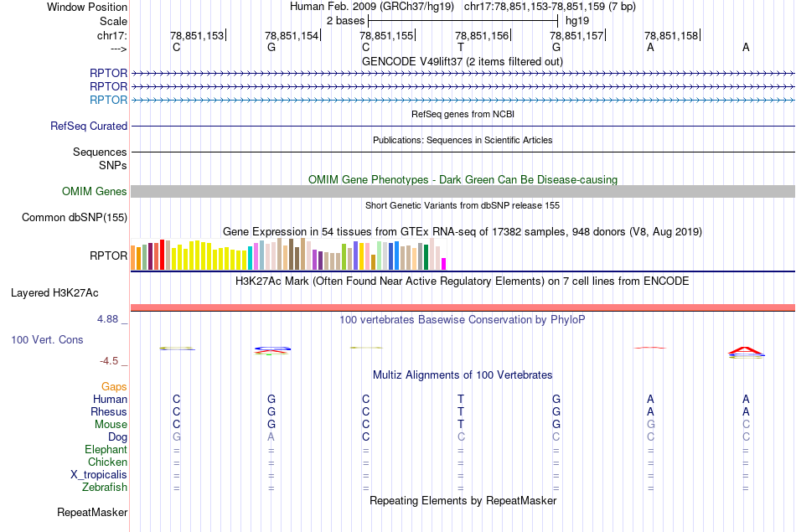This screenshot has height=532, width=796.
Task: Click the salmon H3K27Ac signal bar
Action: click(x=463, y=307)
